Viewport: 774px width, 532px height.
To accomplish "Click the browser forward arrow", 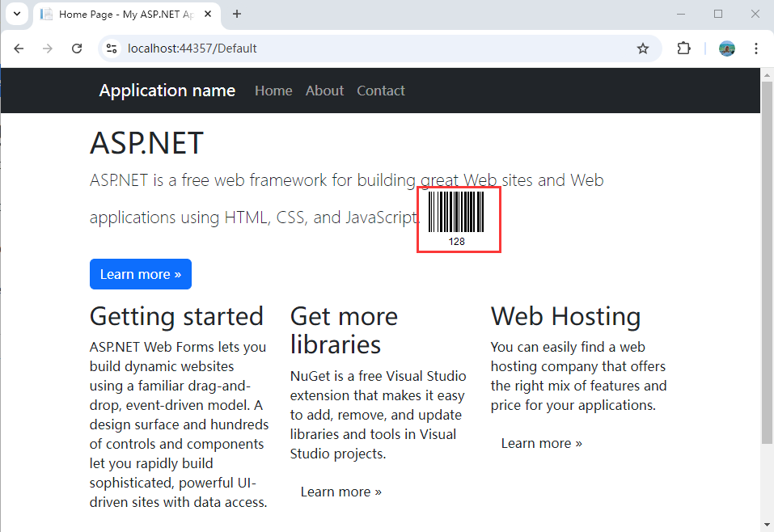I will [x=48, y=49].
